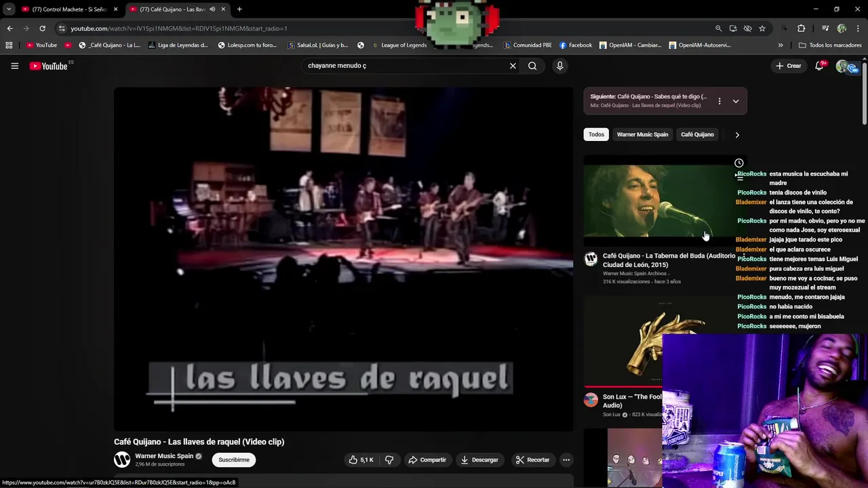This screenshot has width=868, height=488.
Task: Open SalsaLoL Guías bookmark
Action: (317, 45)
